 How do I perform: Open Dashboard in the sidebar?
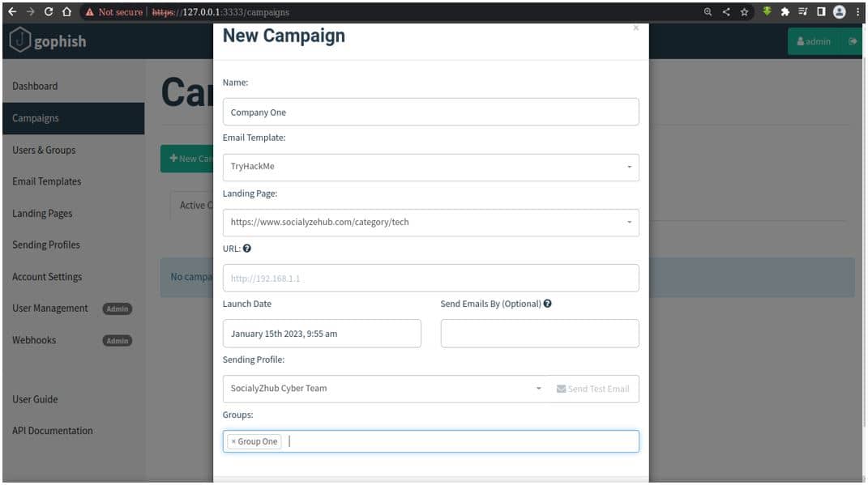(x=35, y=87)
